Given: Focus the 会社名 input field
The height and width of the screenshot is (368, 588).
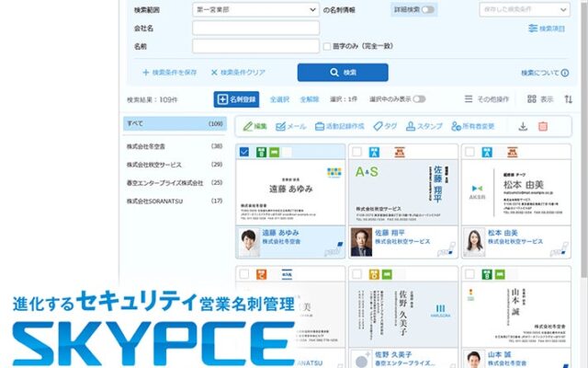Looking at the screenshot, I should (x=255, y=29).
